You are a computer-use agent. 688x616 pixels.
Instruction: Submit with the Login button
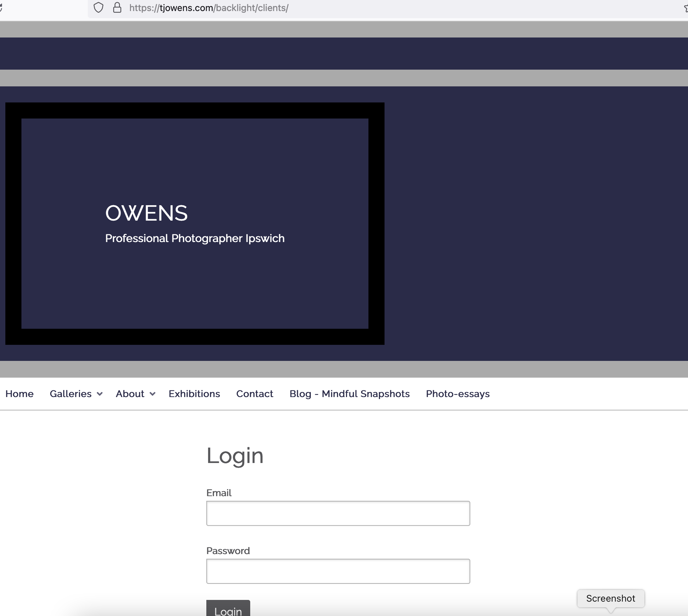[x=228, y=608]
